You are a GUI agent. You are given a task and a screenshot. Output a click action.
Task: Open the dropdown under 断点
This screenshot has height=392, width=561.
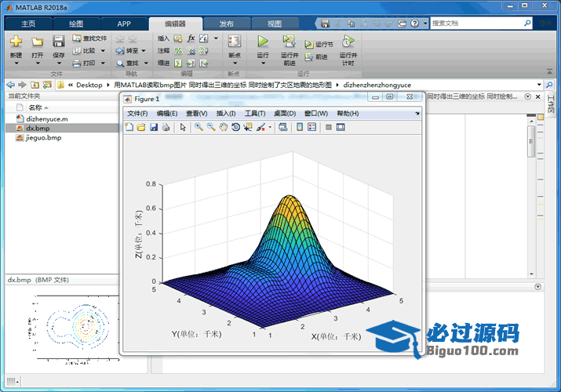tap(235, 64)
